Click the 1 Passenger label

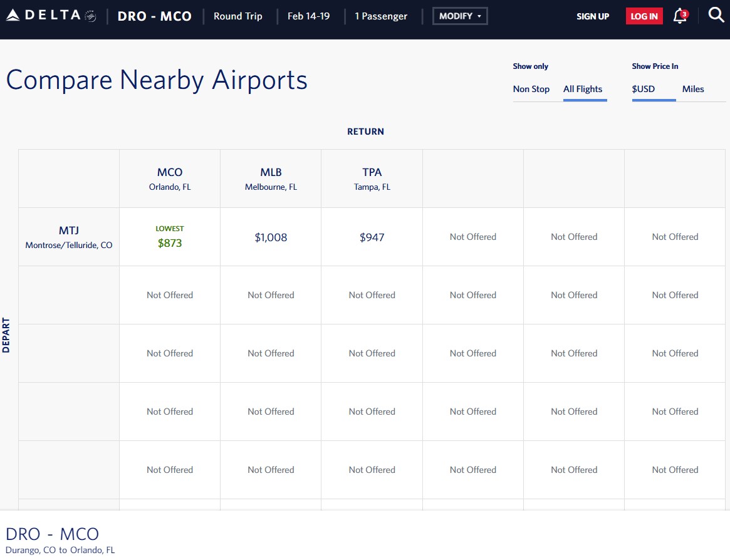381,16
